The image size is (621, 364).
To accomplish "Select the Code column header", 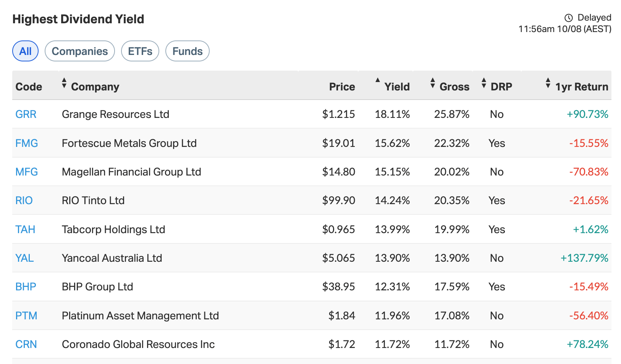I will click(28, 86).
